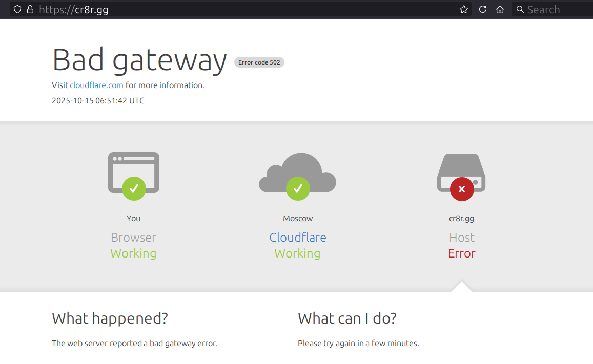Click the shield tracking protection icon
Image resolution: width=593 pixels, height=364 pixels.
[17, 9]
